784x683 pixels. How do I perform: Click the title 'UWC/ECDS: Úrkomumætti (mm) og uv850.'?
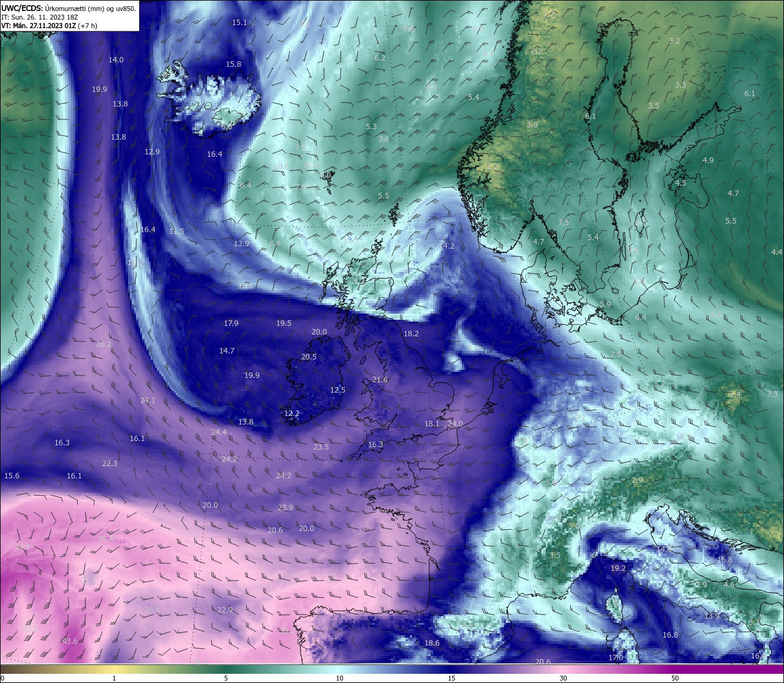tap(69, 8)
